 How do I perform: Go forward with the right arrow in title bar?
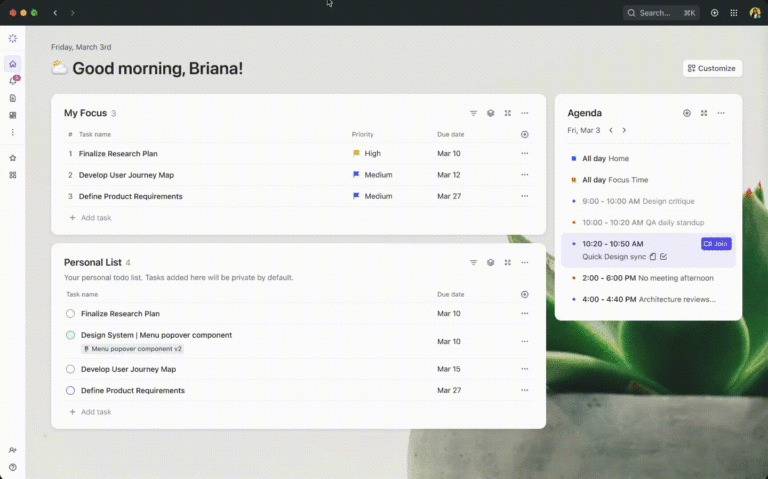(72, 13)
